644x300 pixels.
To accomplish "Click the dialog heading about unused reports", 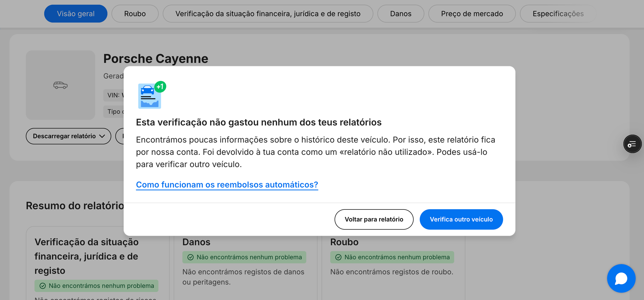I will [x=259, y=122].
